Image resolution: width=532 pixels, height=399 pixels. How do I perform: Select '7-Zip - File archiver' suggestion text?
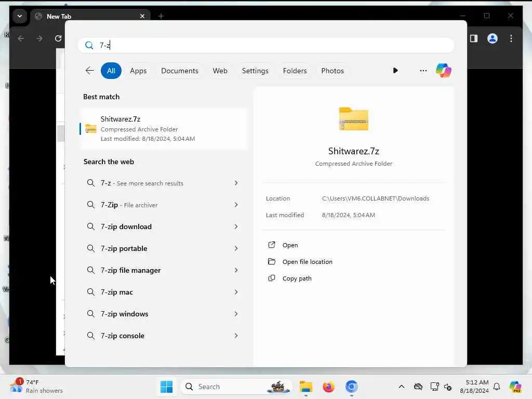pos(129,205)
